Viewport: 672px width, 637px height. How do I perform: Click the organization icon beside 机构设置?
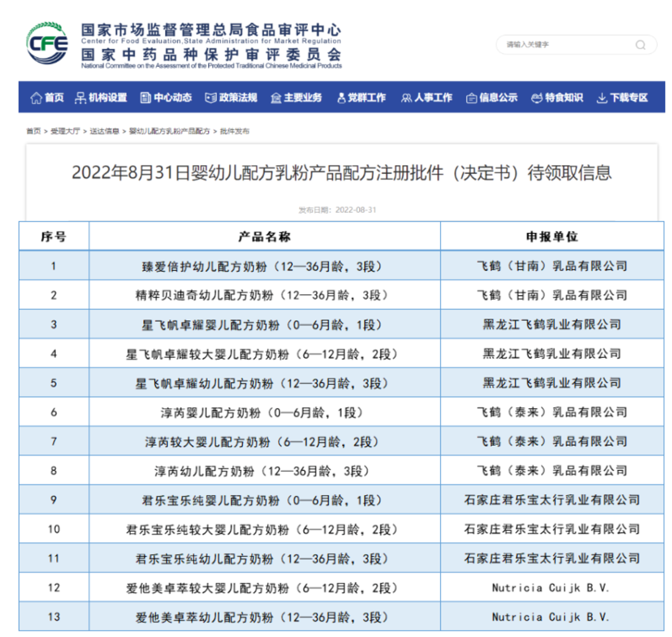tap(80, 98)
